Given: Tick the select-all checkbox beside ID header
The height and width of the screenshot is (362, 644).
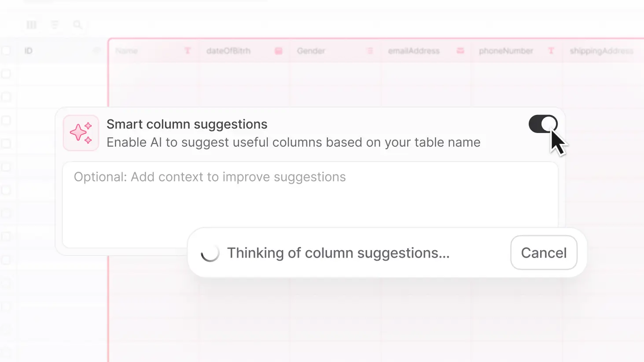Looking at the screenshot, I should point(6,50).
